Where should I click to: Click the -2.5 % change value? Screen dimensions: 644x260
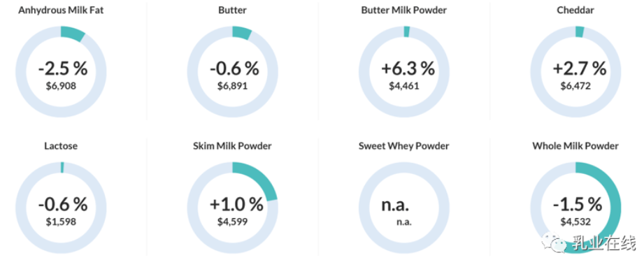[62, 68]
